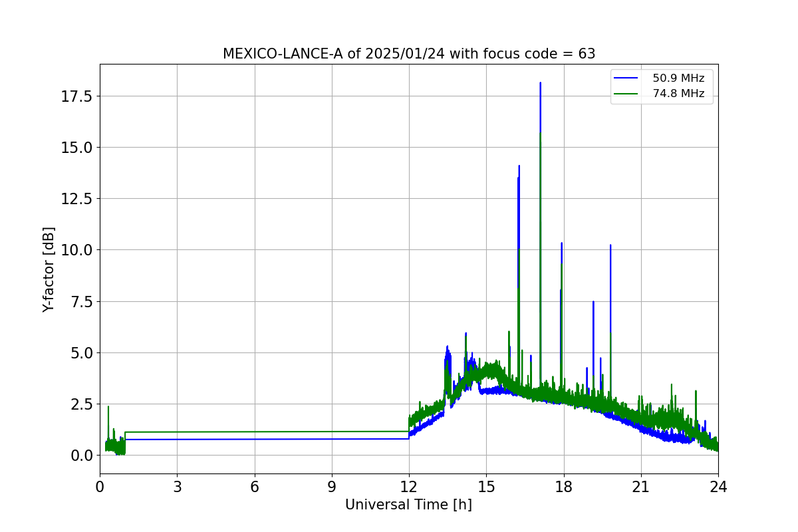Screen dimensions: 798x532
Task: Click the 15 x-axis tick label
Action: (x=486, y=486)
